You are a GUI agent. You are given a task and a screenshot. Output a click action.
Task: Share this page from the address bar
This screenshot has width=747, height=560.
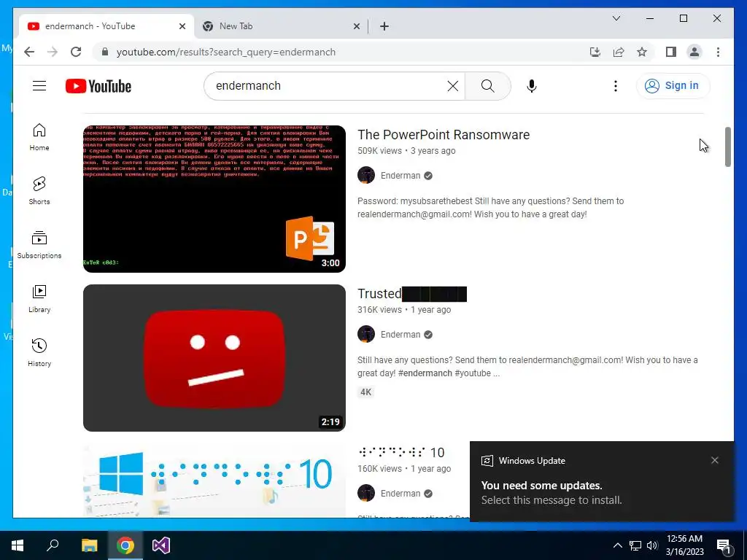click(619, 52)
